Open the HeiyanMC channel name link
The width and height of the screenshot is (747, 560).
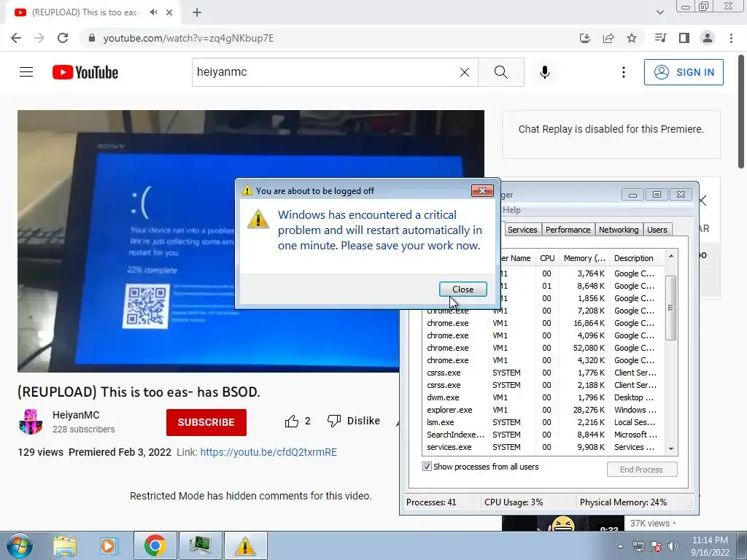(76, 415)
